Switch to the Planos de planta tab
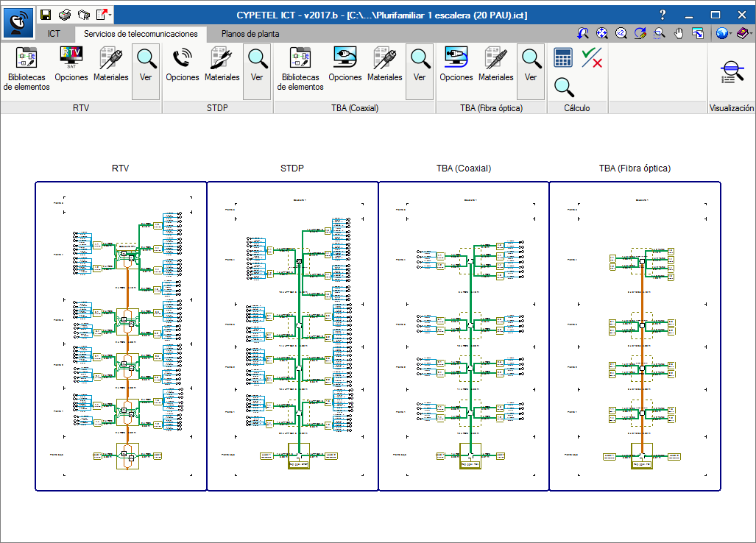Screen dimensions: 756x543 250,34
